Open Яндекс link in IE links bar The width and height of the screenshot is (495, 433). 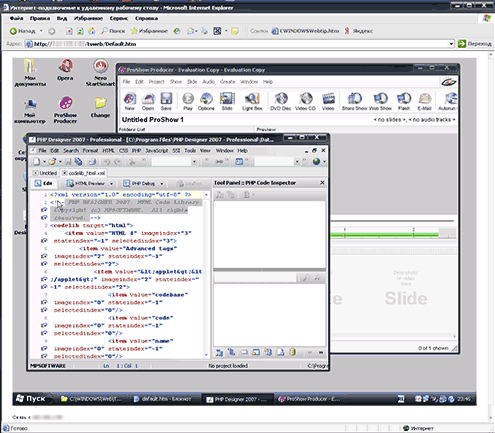(x=359, y=31)
